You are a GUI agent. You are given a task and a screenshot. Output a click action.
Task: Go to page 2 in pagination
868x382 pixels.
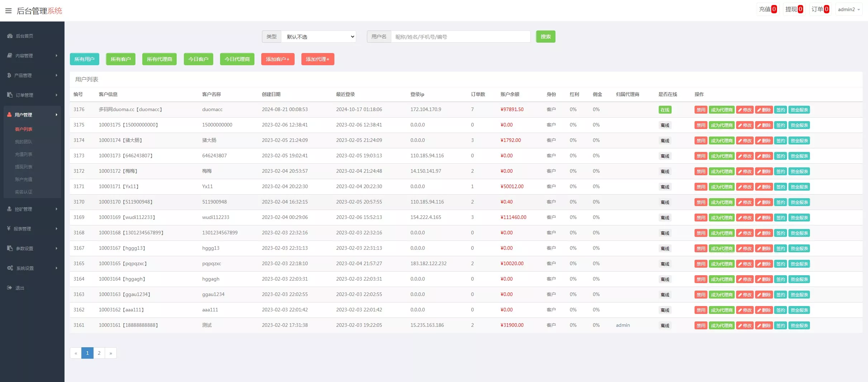[x=99, y=353]
